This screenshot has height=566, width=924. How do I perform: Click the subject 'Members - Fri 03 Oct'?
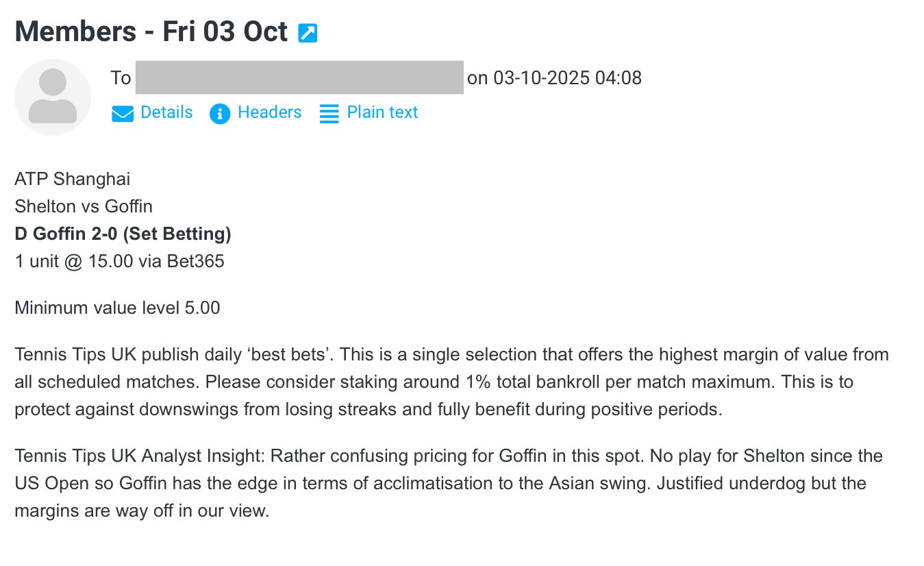pos(151,32)
